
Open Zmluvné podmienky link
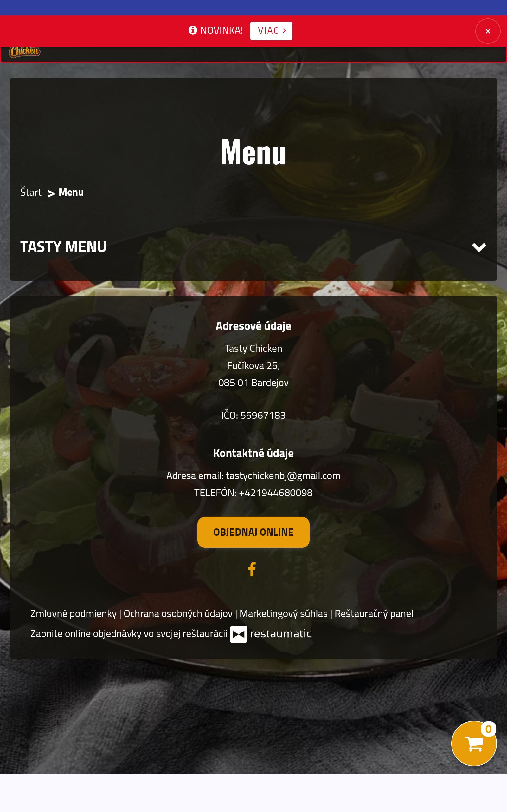coord(74,614)
